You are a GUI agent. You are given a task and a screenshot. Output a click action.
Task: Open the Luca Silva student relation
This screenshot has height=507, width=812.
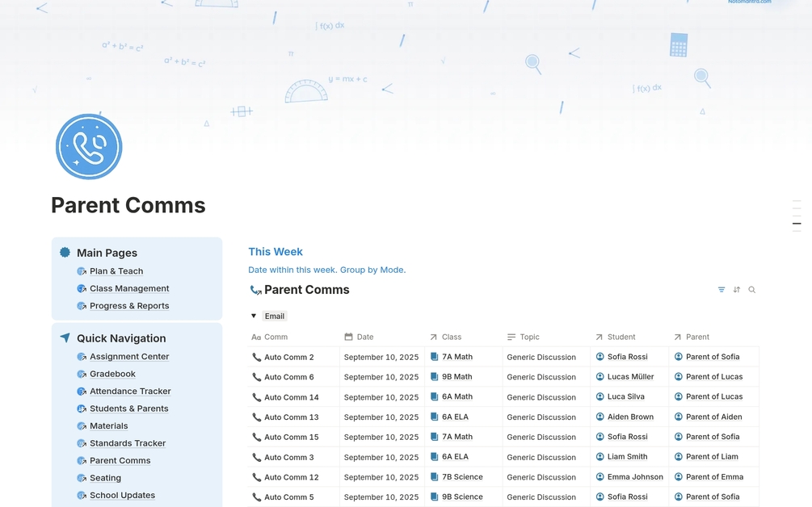tap(625, 397)
